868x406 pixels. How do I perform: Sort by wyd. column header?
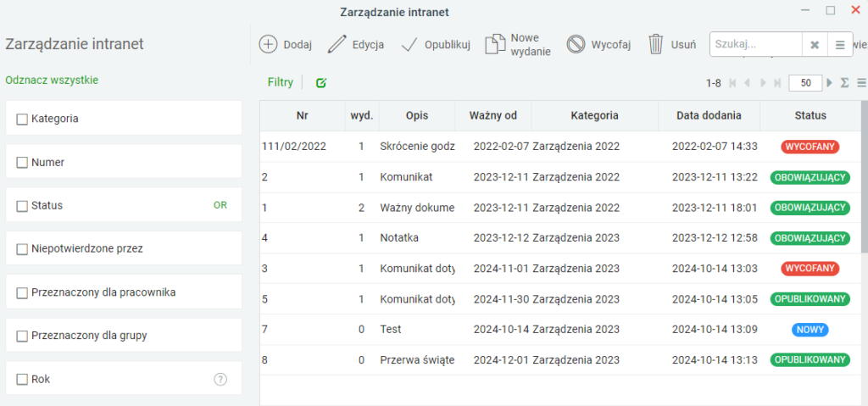[361, 116]
